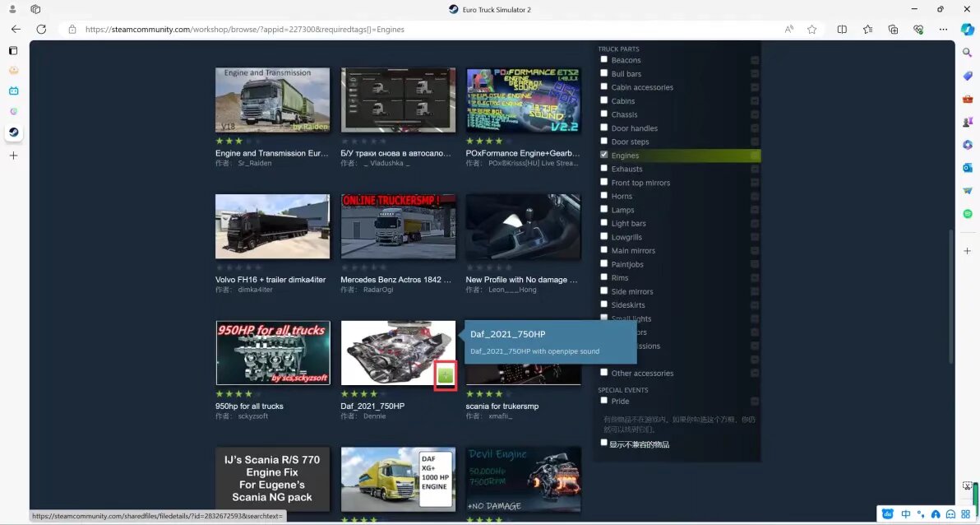Click the page vertical scrollbar
The width and height of the screenshot is (980, 525).
click(x=951, y=296)
